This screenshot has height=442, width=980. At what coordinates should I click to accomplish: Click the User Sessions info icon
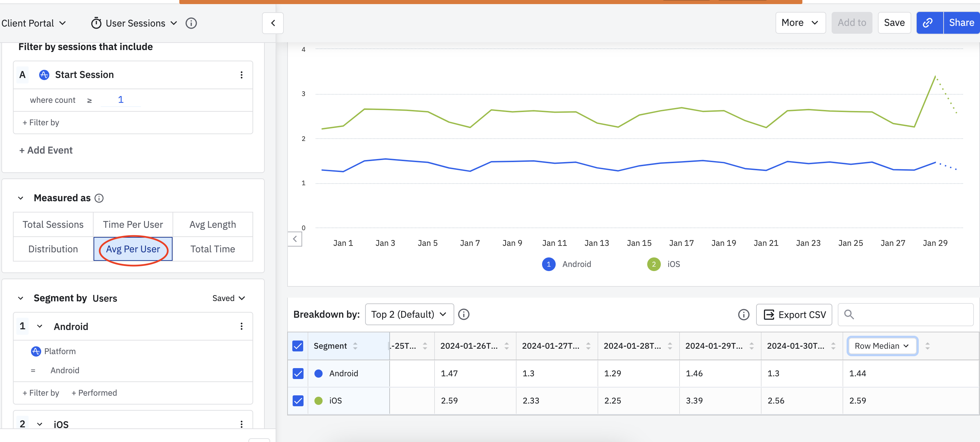coord(191,23)
